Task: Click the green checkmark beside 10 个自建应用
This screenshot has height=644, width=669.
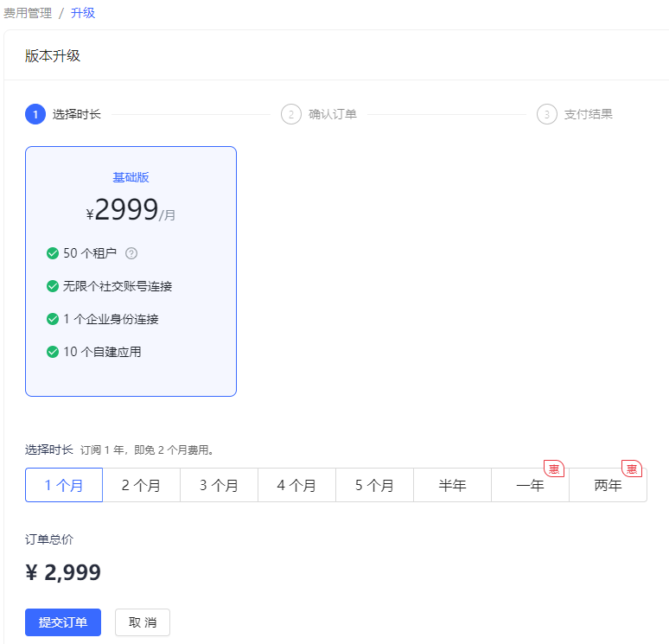Action: (53, 352)
